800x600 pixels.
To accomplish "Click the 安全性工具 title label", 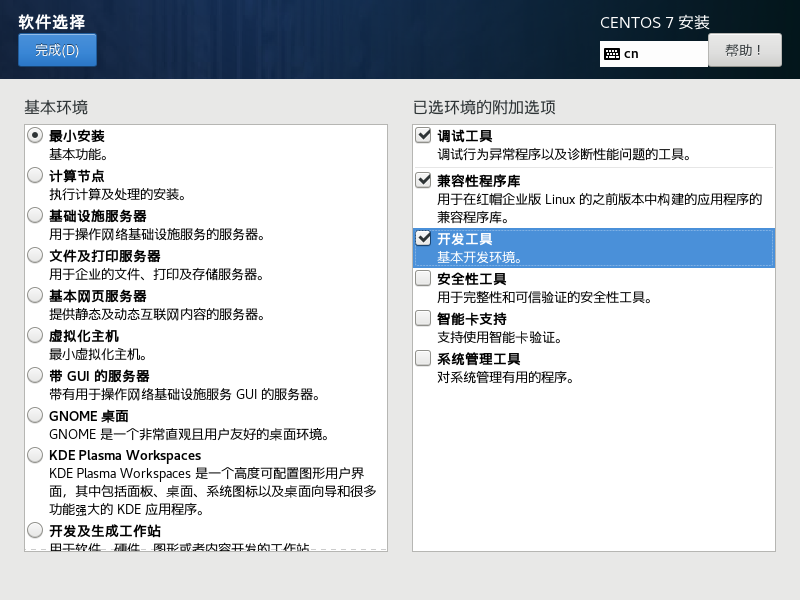I will (x=472, y=279).
